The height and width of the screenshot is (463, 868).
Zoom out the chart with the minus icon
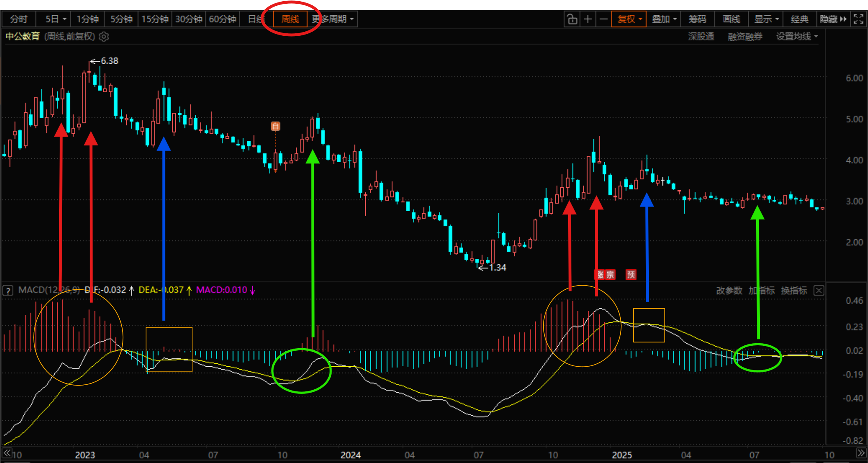coord(603,19)
